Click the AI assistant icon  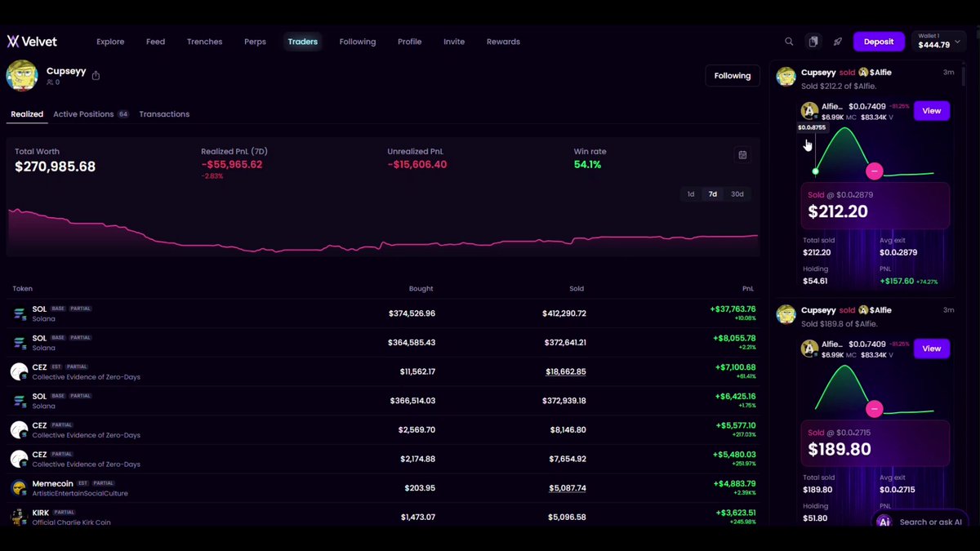tap(884, 522)
